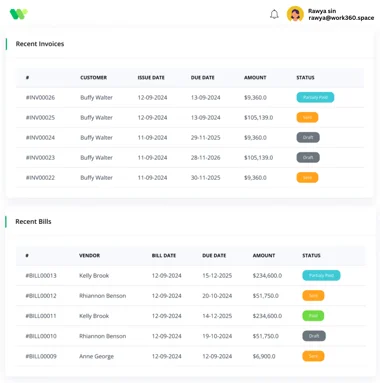Screen dimensions: 380x383
Task: Click Draft badge on bill #BILL00010
Action: (x=314, y=336)
